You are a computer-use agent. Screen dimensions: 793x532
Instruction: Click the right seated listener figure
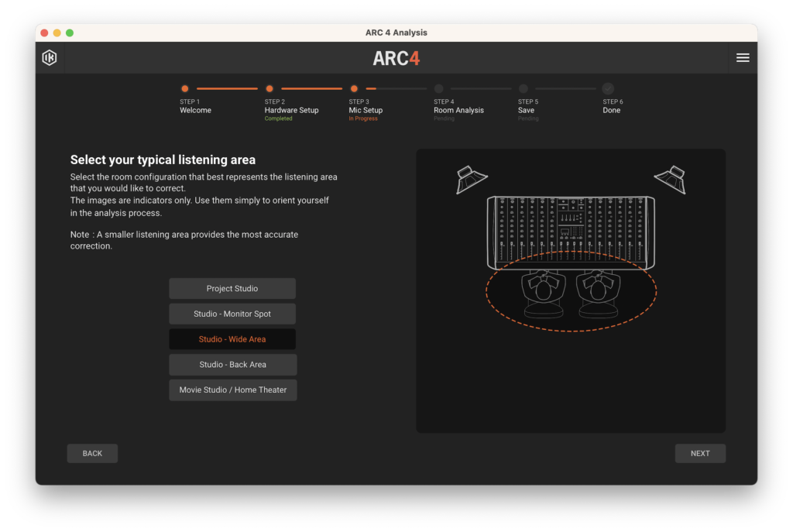pos(598,293)
